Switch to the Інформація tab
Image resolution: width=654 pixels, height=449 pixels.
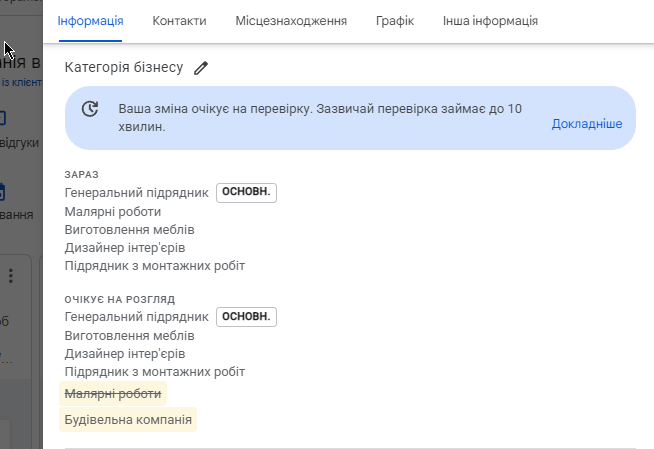click(91, 21)
